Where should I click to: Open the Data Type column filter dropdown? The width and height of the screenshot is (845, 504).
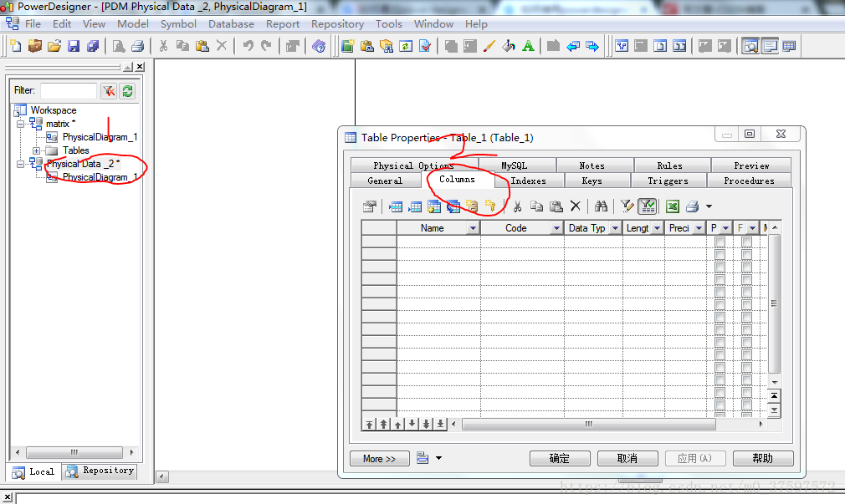tap(615, 228)
